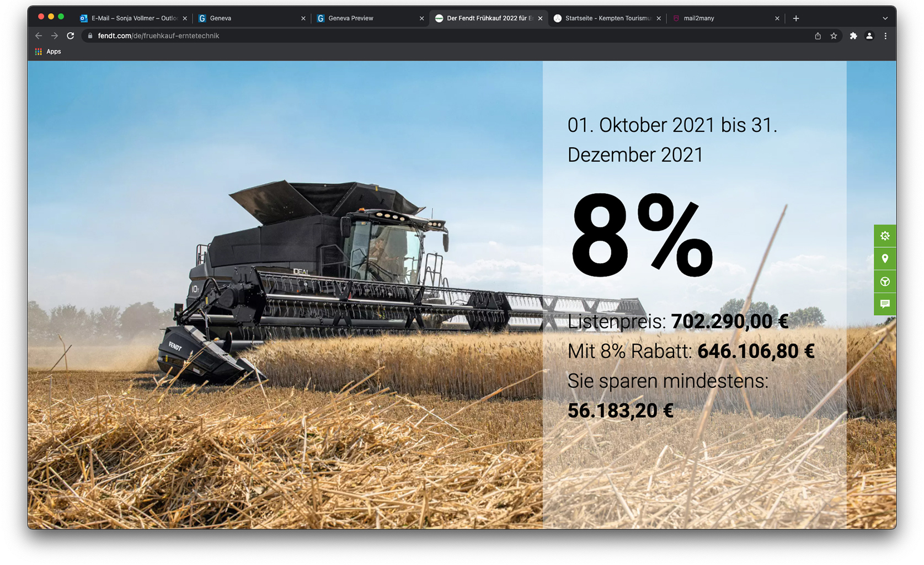Close the mail2many tab
The height and width of the screenshot is (565, 924).
point(777,18)
